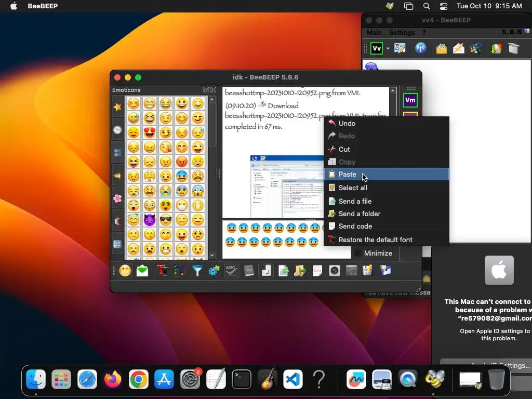532x399 pixels.
Task: Switch to the pink flower emoticon category
Action: (117, 198)
